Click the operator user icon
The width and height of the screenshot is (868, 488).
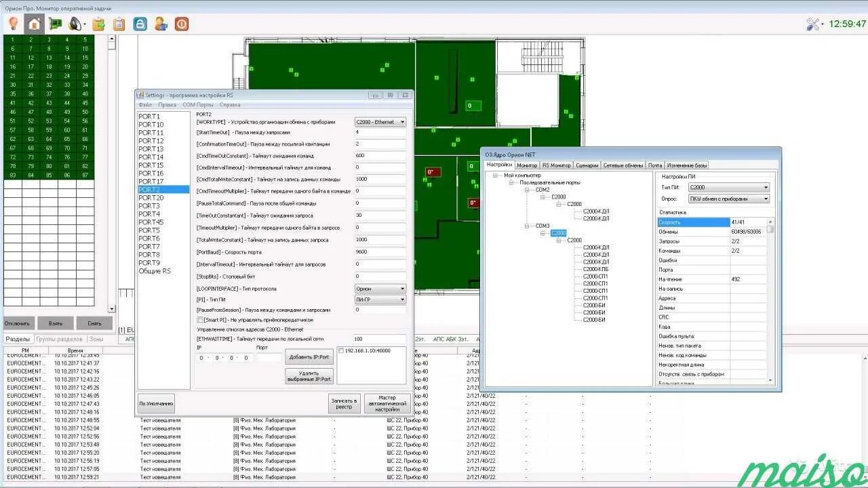click(161, 24)
